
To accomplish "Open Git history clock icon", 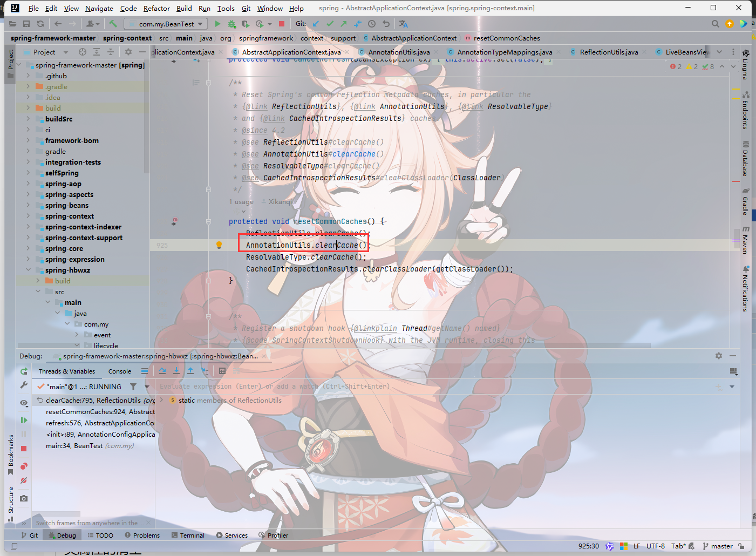I will [x=372, y=24].
